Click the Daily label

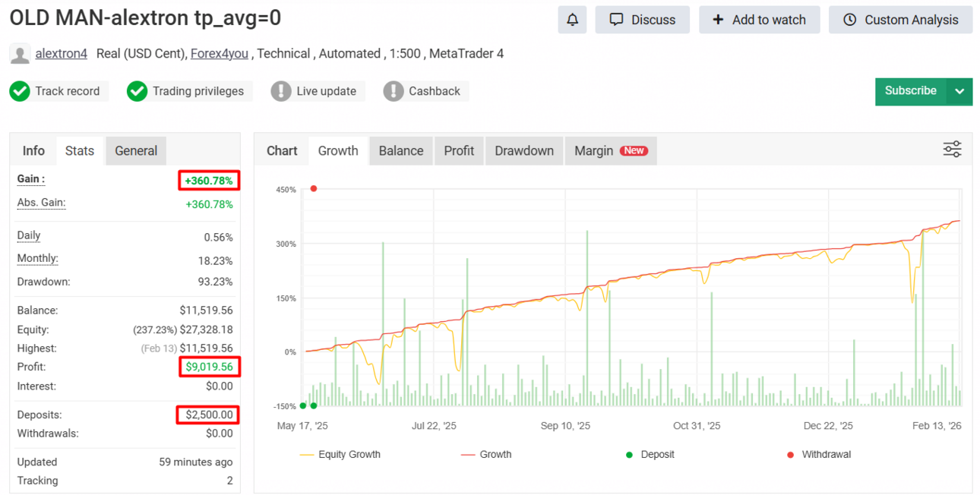(29, 235)
